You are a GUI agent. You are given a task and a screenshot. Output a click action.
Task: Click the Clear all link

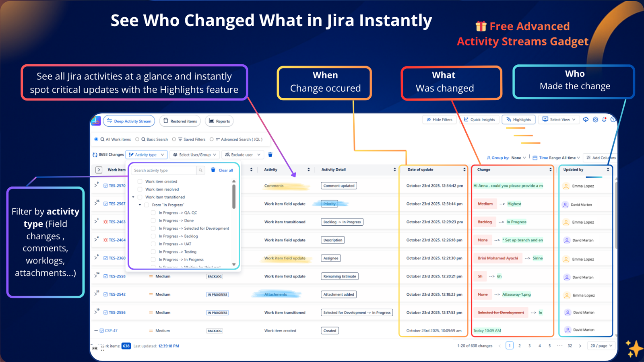click(225, 170)
